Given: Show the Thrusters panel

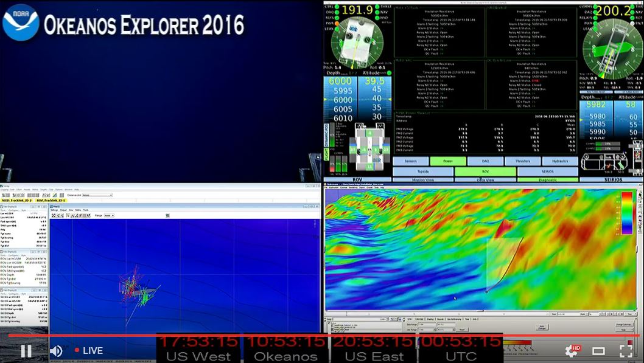Looking at the screenshot, I should tap(522, 161).
